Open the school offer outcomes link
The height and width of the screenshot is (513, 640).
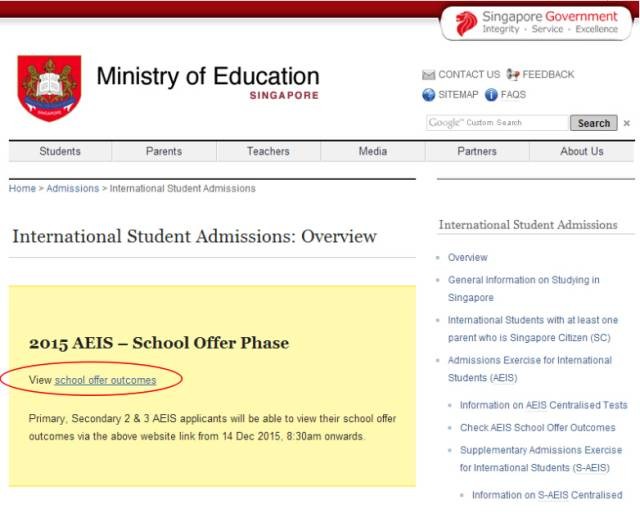tap(105, 380)
